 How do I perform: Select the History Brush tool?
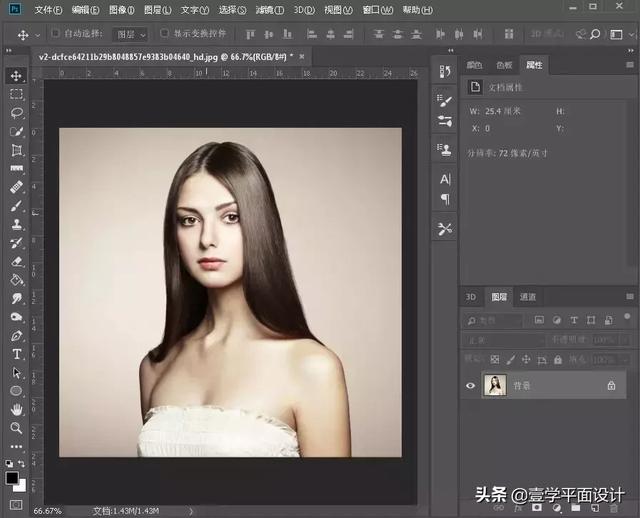click(16, 243)
